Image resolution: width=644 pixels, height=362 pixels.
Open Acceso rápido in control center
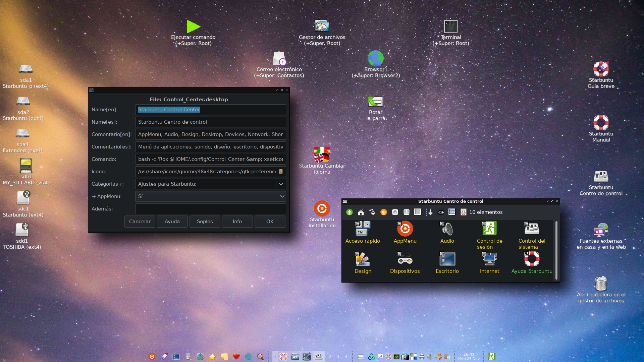(363, 232)
